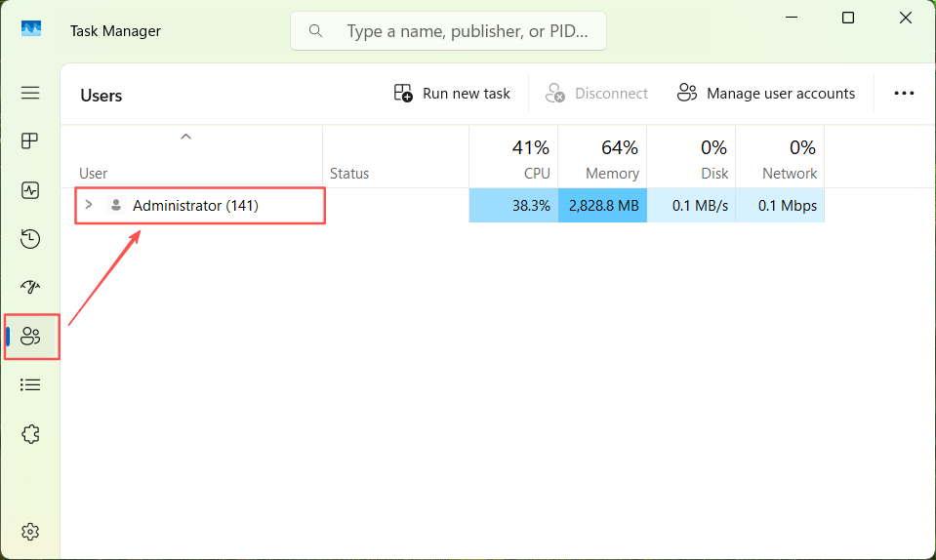Sort by the User column header
The width and height of the screenshot is (936, 560).
pos(191,157)
